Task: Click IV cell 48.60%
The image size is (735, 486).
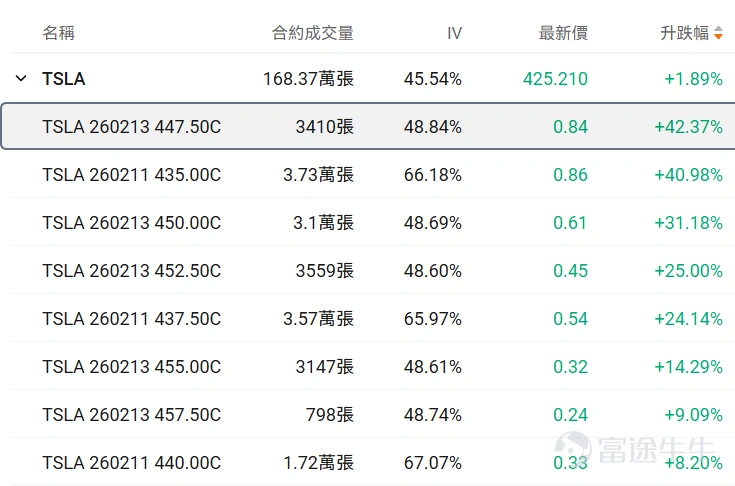Action: [433, 271]
